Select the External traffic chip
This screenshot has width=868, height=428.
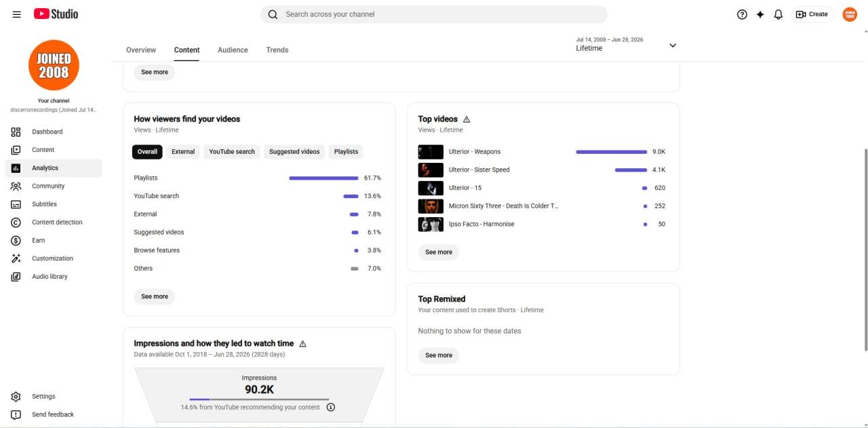pyautogui.click(x=183, y=152)
